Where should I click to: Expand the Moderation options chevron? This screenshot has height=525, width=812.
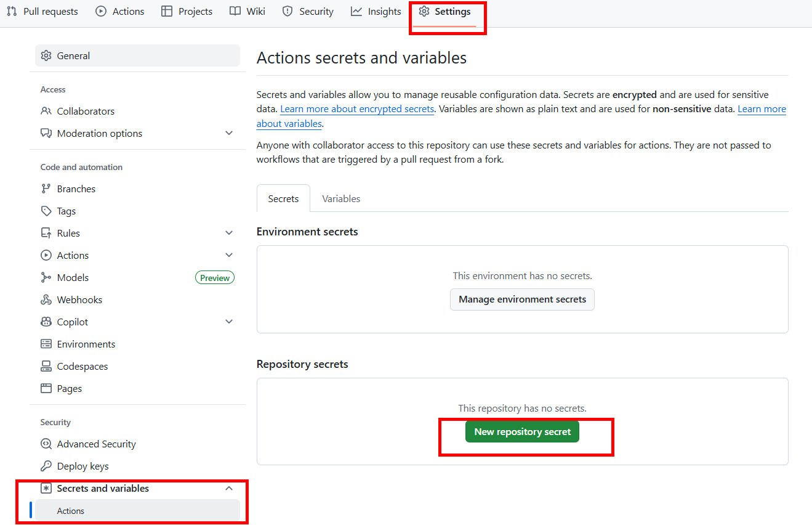click(229, 133)
